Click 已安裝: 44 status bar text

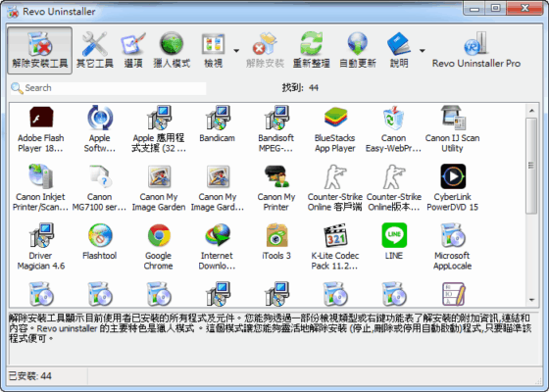click(x=30, y=376)
